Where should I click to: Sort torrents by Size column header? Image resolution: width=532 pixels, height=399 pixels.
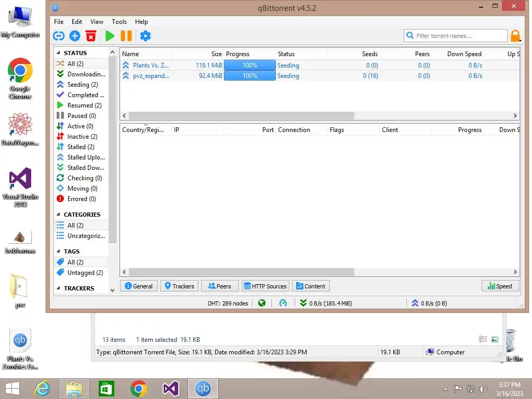[198, 54]
